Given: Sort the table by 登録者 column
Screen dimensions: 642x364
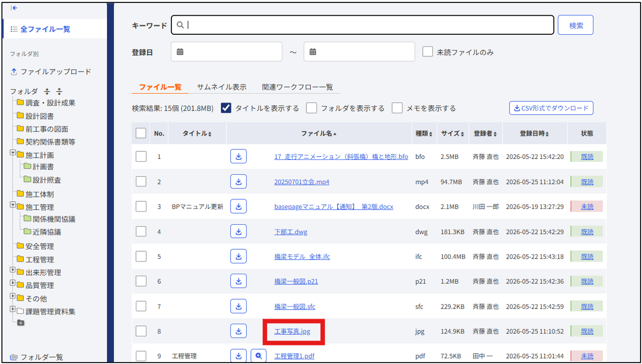Looking at the screenshot, I should (x=486, y=133).
